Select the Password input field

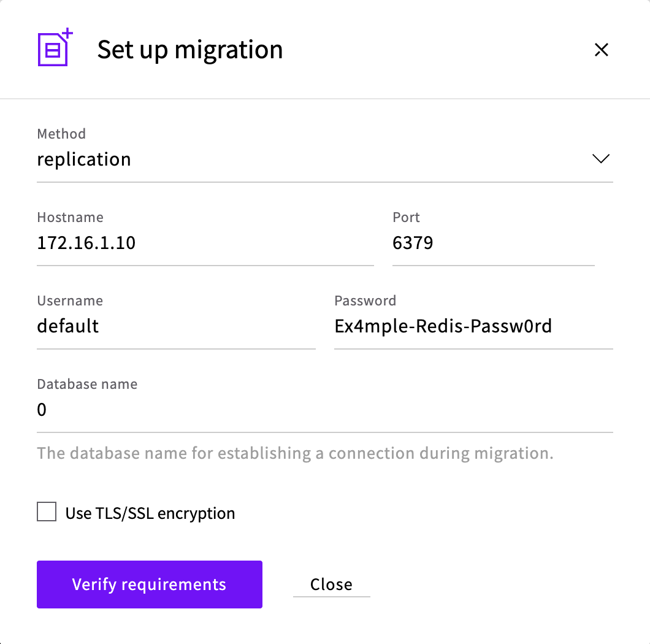(x=473, y=326)
